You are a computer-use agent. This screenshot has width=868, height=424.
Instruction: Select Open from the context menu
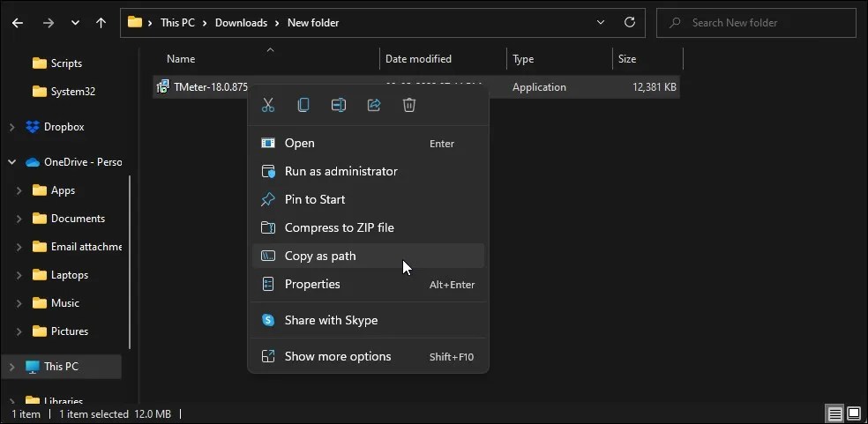pos(368,144)
